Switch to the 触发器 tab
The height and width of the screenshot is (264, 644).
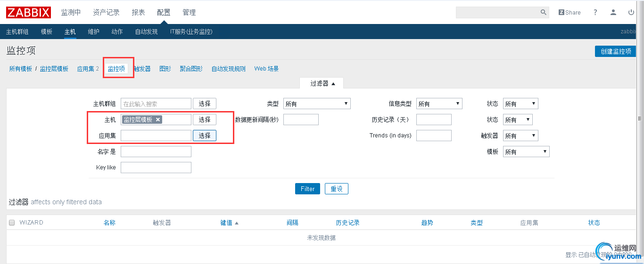pos(142,69)
